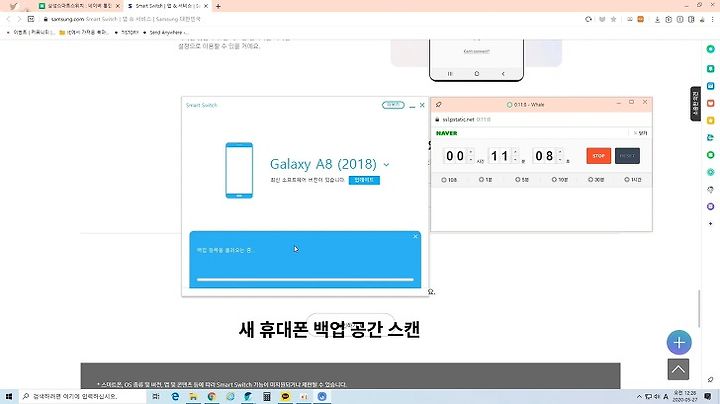Open the Windows Start menu
The width and height of the screenshot is (720, 404).
tap(9, 396)
